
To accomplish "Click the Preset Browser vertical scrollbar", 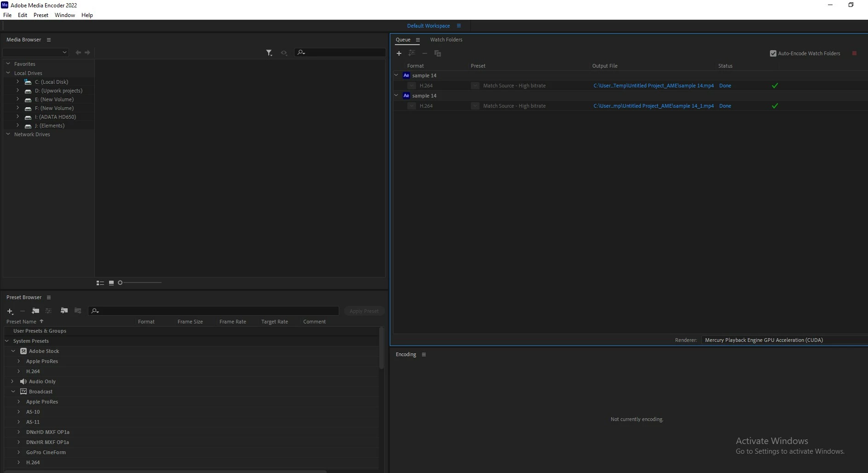I will [x=382, y=348].
